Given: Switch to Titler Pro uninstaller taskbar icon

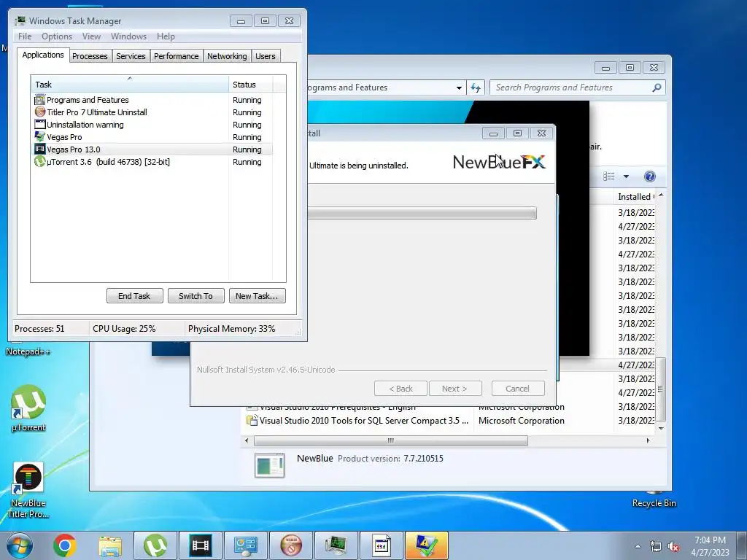Looking at the screenshot, I should pyautogui.click(x=291, y=545).
